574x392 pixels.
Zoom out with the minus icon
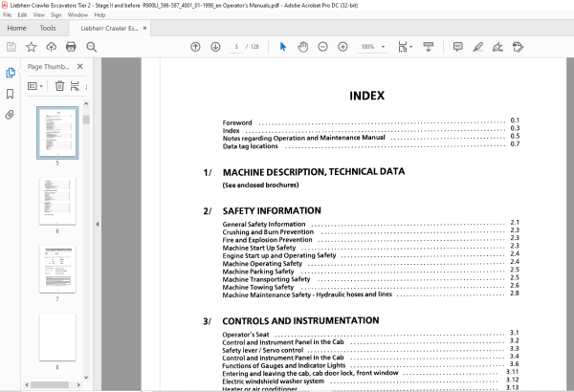323,47
